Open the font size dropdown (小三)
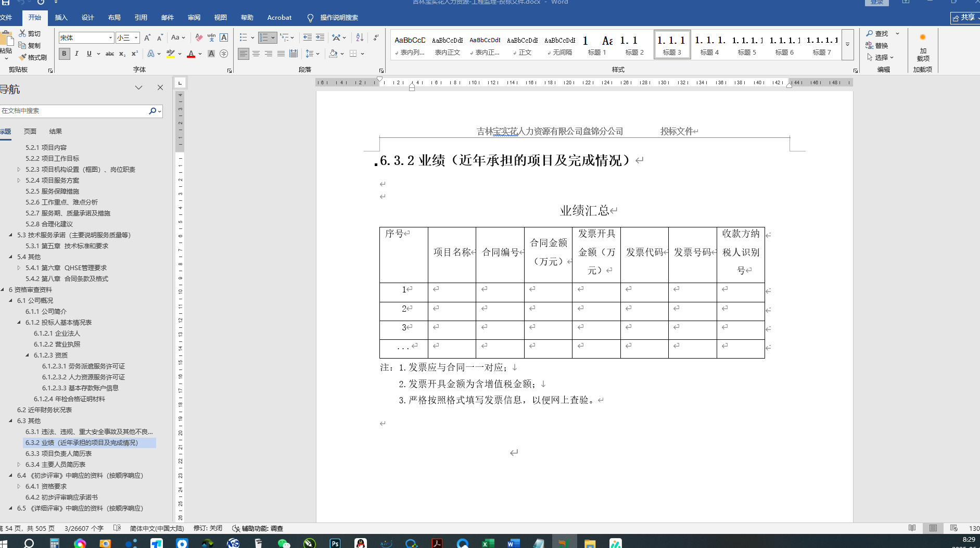 click(136, 37)
